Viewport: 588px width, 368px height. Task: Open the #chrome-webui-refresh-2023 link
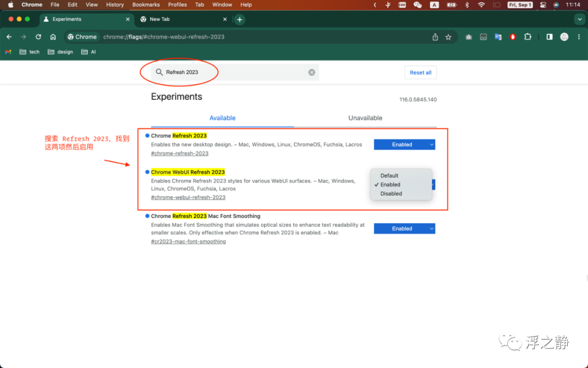click(x=188, y=197)
